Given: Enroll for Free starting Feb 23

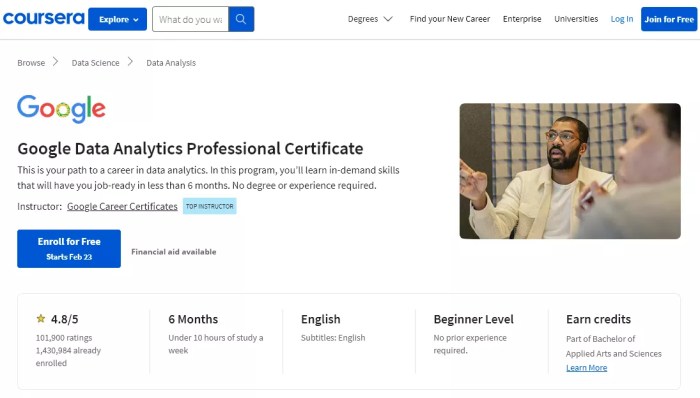Looking at the screenshot, I should point(69,249).
